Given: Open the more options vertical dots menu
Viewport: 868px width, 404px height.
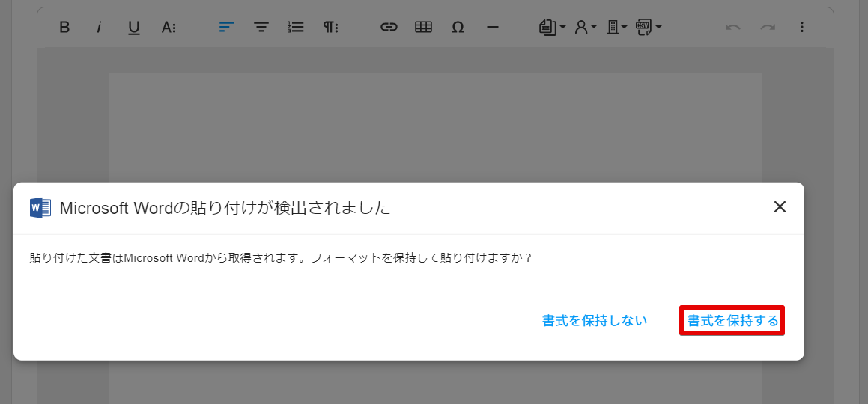Looking at the screenshot, I should coord(802,27).
